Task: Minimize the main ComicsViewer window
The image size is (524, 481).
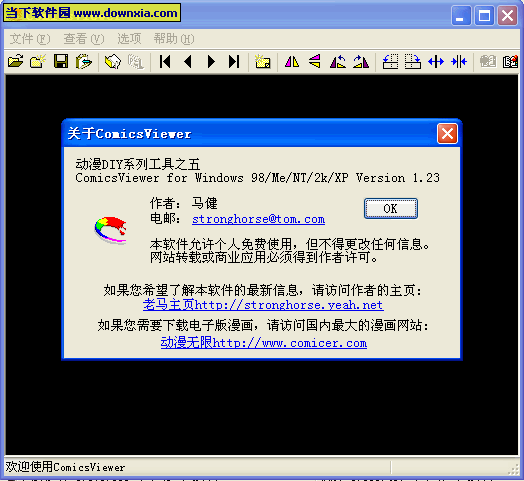Action: [x=461, y=15]
